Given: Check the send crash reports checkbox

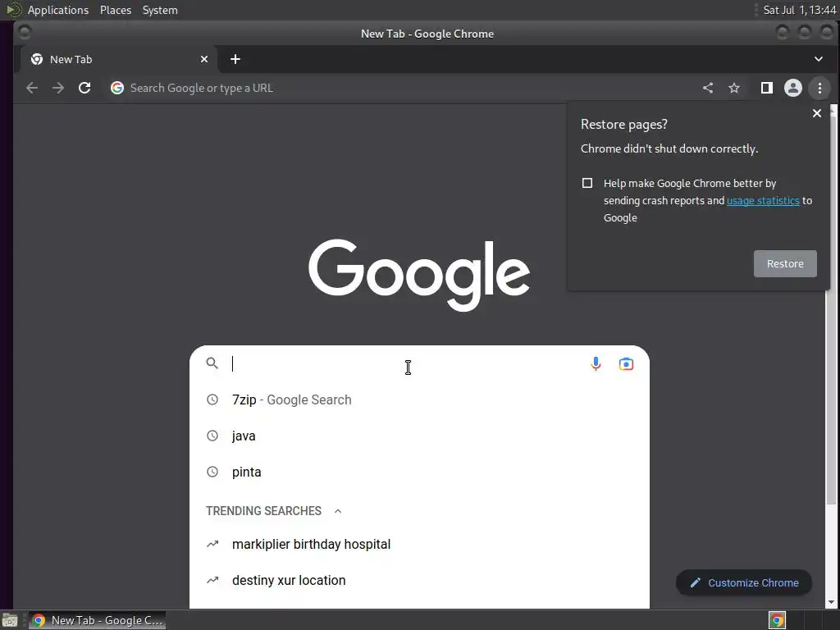Looking at the screenshot, I should (x=587, y=183).
